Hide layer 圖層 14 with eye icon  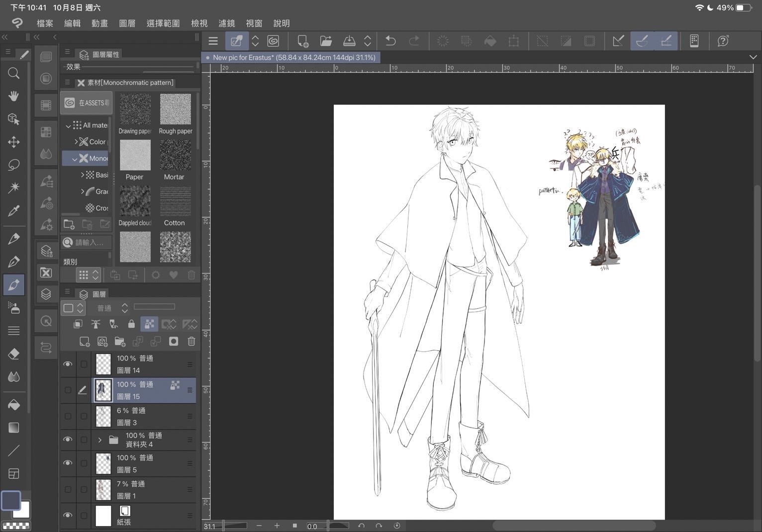pyautogui.click(x=68, y=364)
